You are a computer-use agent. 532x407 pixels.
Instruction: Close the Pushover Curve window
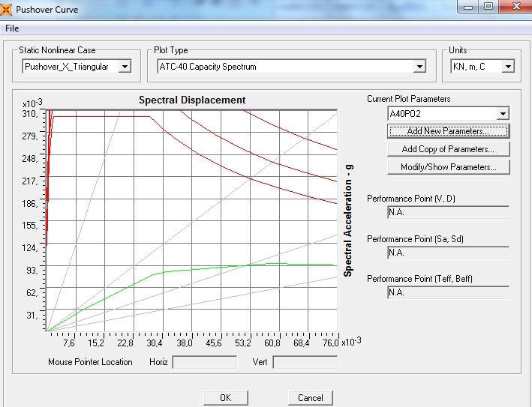coord(516,7)
